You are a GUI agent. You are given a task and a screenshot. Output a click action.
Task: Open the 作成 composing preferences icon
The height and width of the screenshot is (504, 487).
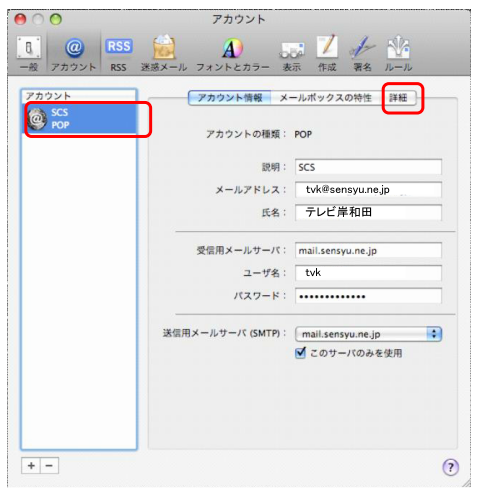tap(327, 53)
